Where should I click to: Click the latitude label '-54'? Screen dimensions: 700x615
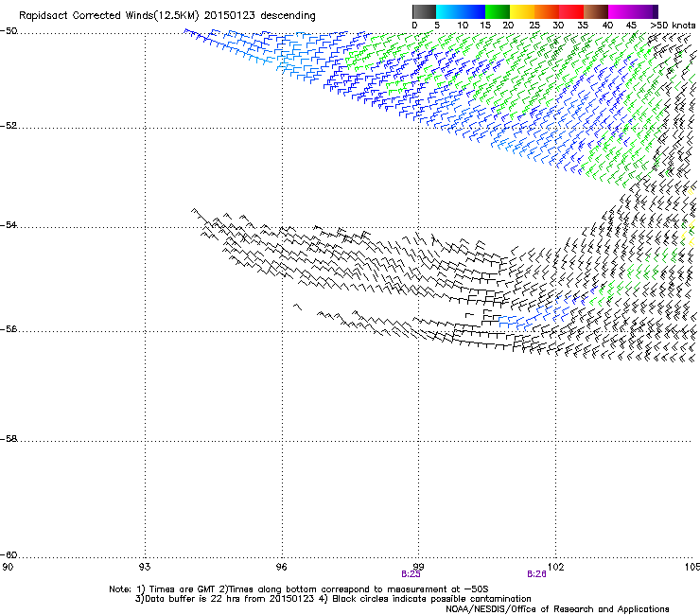[x=9, y=225]
